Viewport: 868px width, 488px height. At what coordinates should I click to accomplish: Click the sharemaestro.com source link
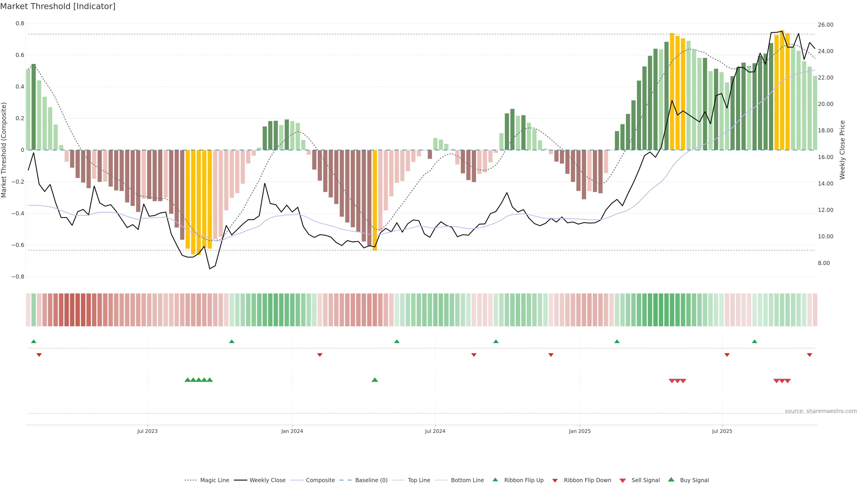click(821, 411)
